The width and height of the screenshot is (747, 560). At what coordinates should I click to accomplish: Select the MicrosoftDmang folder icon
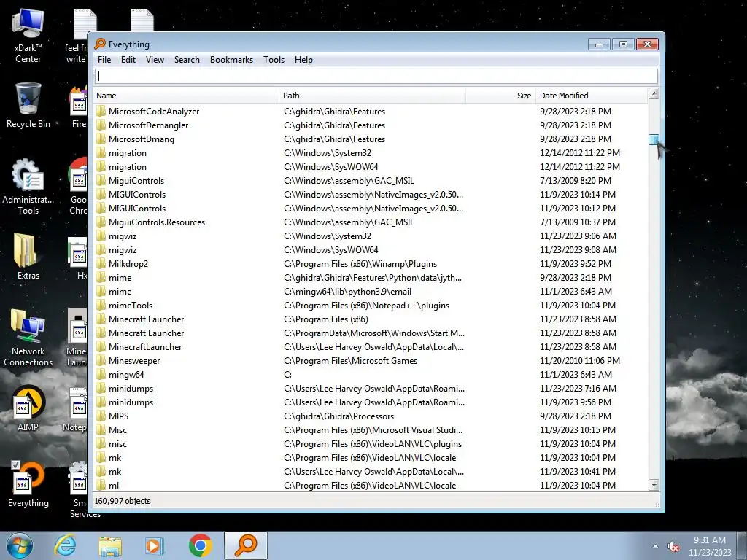(x=101, y=139)
